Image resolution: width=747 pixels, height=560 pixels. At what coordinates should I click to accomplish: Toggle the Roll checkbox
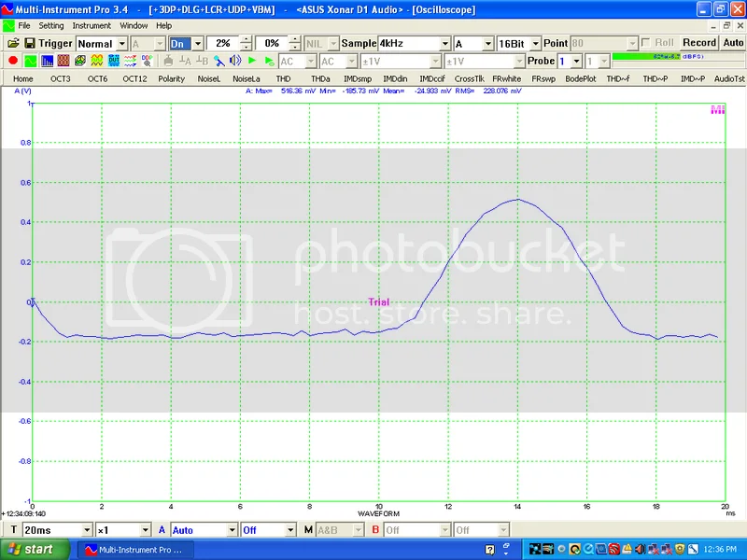646,43
